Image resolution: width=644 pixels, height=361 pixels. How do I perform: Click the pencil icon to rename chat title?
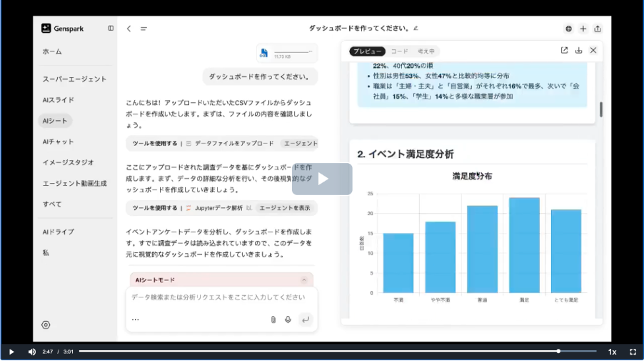416,29
